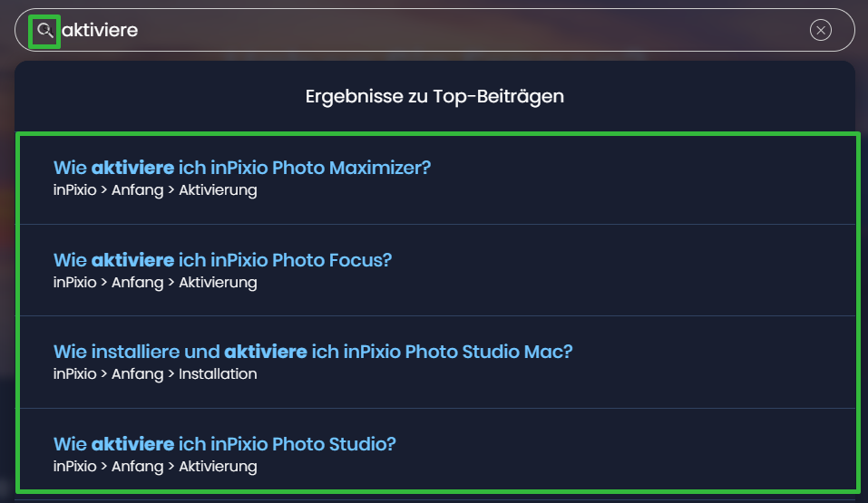Click the 'Ergebnisse zu Top-Beiträgen' heading
868x503 pixels.
coord(434,96)
